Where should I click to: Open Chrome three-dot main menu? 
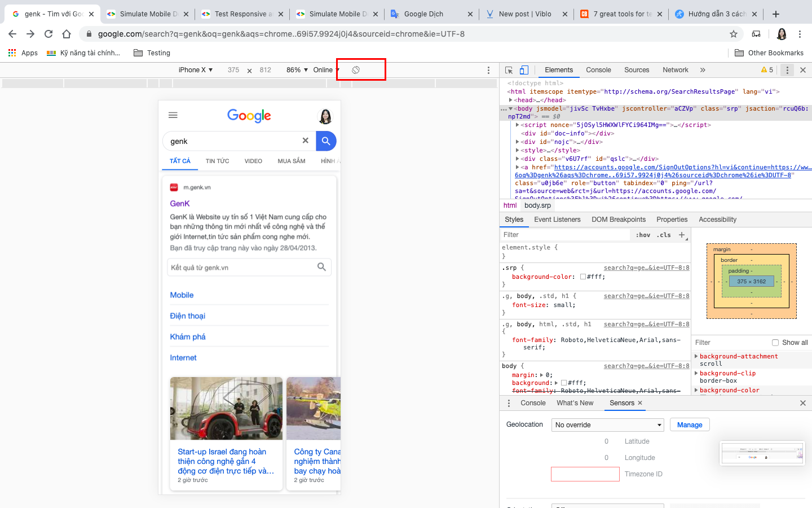pyautogui.click(x=800, y=34)
